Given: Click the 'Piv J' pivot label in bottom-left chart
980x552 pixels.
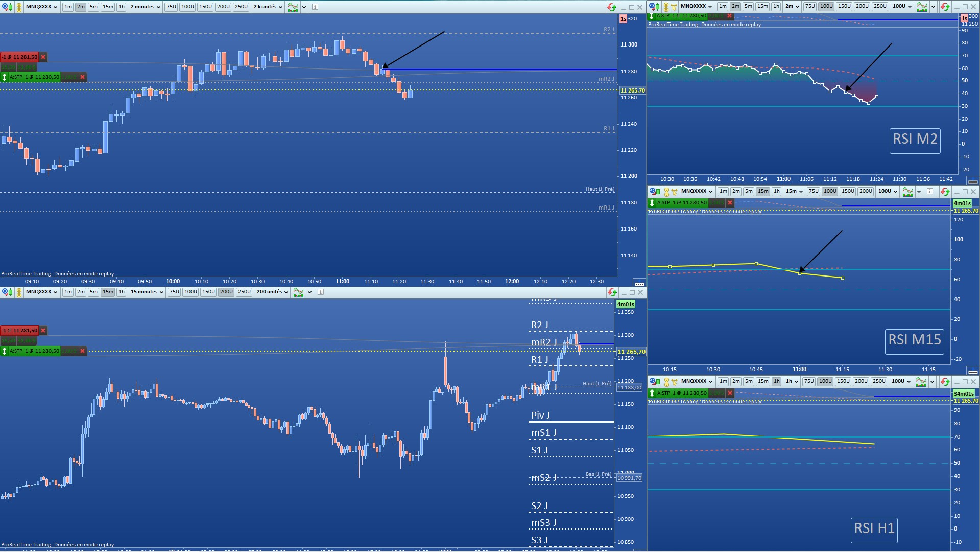Looking at the screenshot, I should (540, 416).
